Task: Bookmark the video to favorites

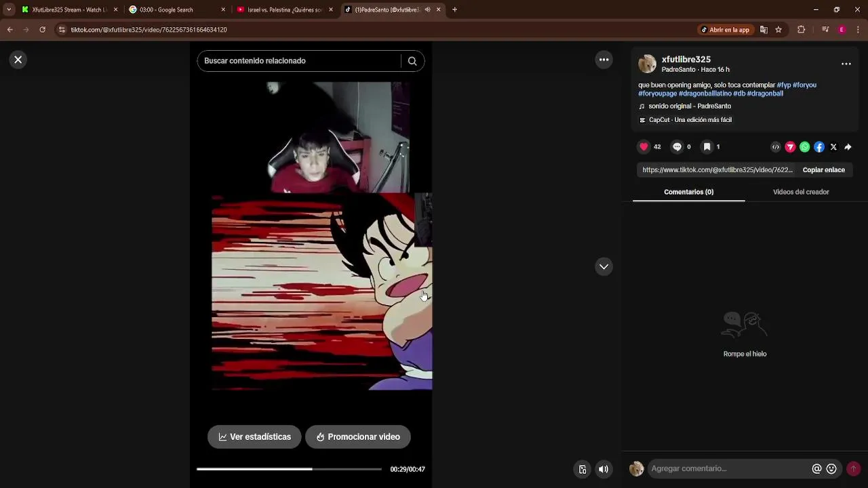Action: coord(707,147)
